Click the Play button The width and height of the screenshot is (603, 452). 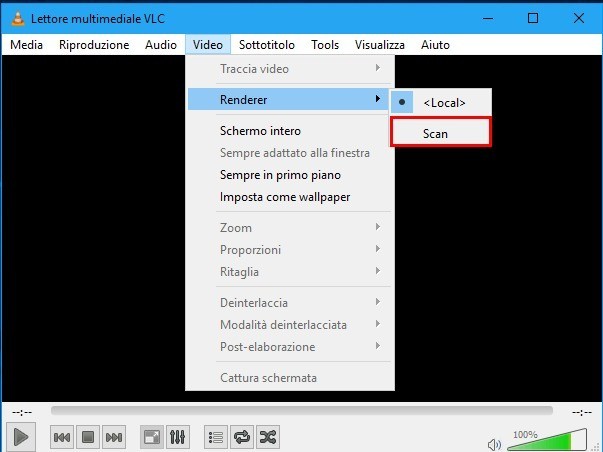[21, 437]
